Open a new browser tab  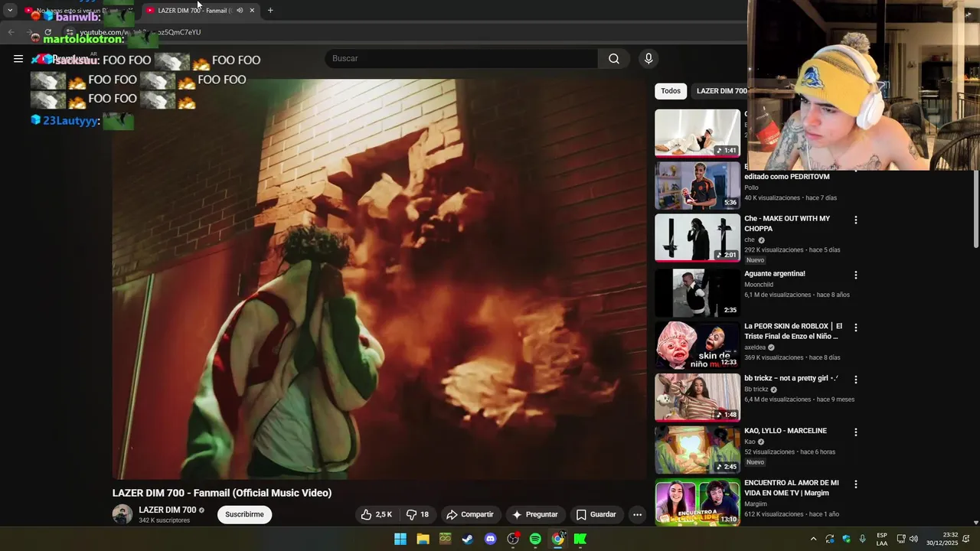pyautogui.click(x=270, y=10)
